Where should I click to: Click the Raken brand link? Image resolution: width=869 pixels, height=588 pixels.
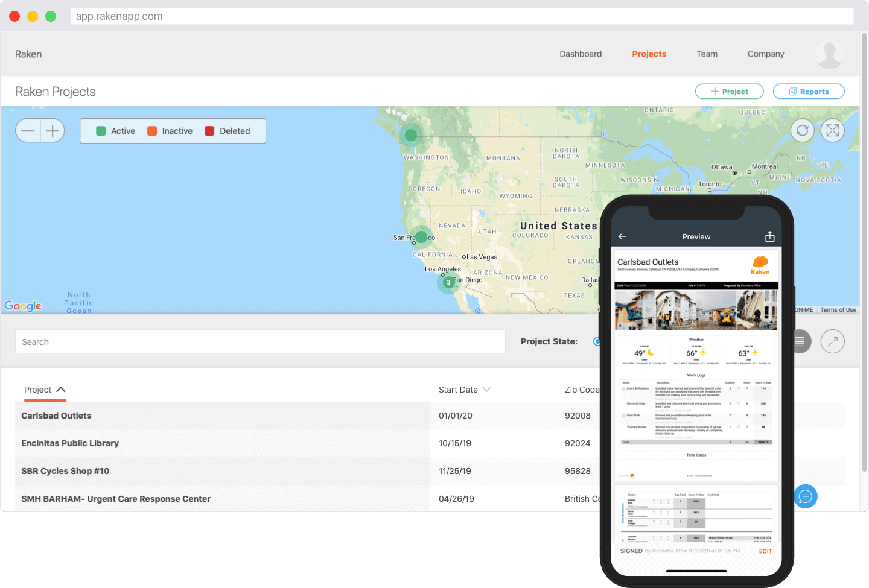(28, 54)
